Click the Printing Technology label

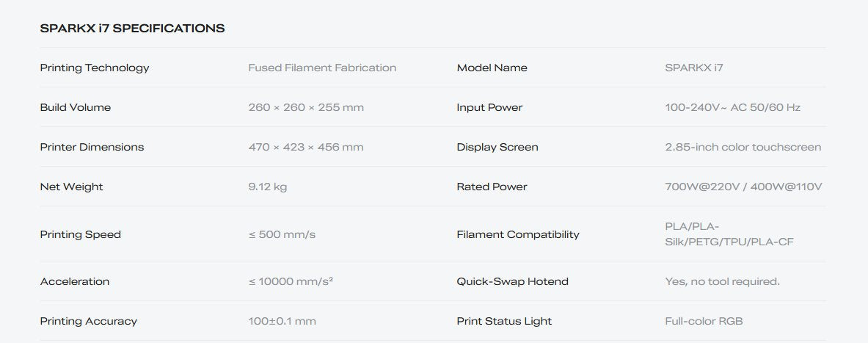pos(95,68)
